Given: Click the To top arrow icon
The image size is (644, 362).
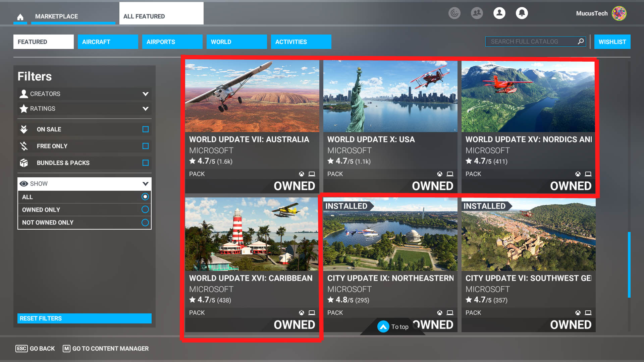Looking at the screenshot, I should coord(383,326).
